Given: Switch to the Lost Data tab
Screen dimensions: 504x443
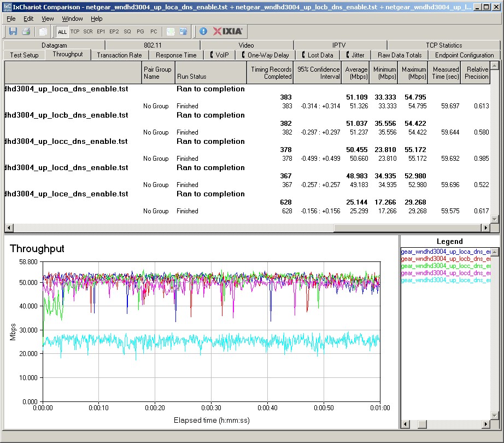Looking at the screenshot, I should pos(317,55).
